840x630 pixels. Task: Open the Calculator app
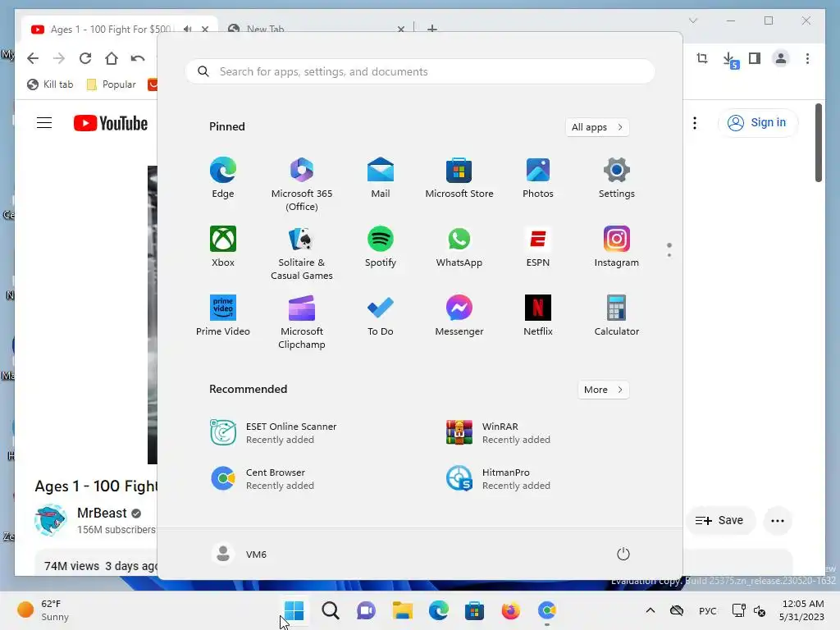(617, 315)
